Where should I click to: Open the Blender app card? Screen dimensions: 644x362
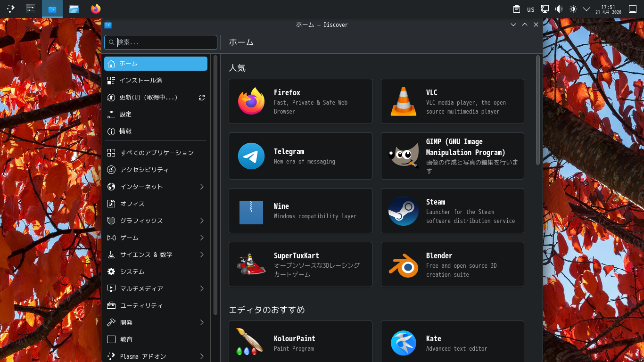point(453,264)
